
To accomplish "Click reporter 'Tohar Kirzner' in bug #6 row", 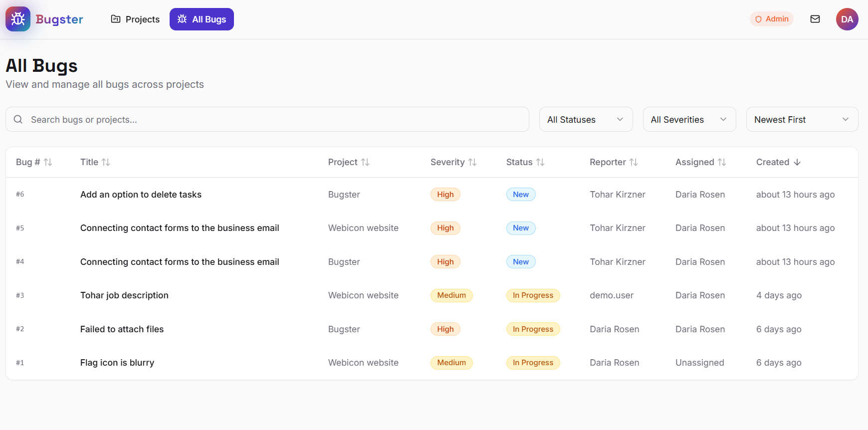I will click(618, 195).
